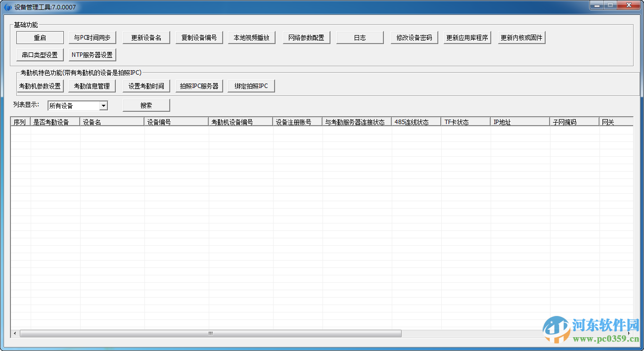The width and height of the screenshot is (644, 351).
Task: Open 网络参数配置 network parameter settings
Action: [306, 37]
